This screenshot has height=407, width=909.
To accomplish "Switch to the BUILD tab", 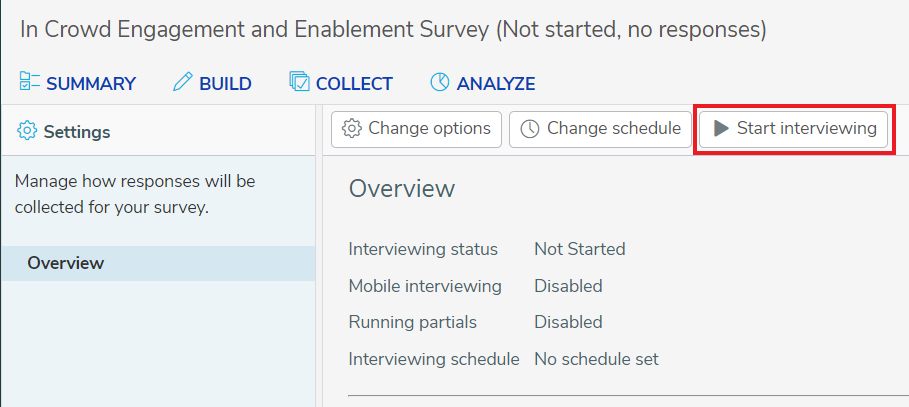I will 212,83.
